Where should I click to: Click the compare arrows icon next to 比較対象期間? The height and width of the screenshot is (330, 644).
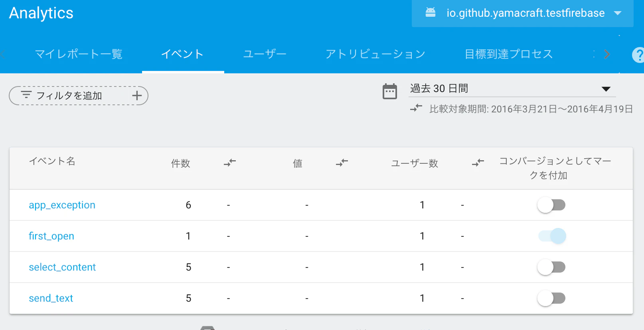point(416,108)
